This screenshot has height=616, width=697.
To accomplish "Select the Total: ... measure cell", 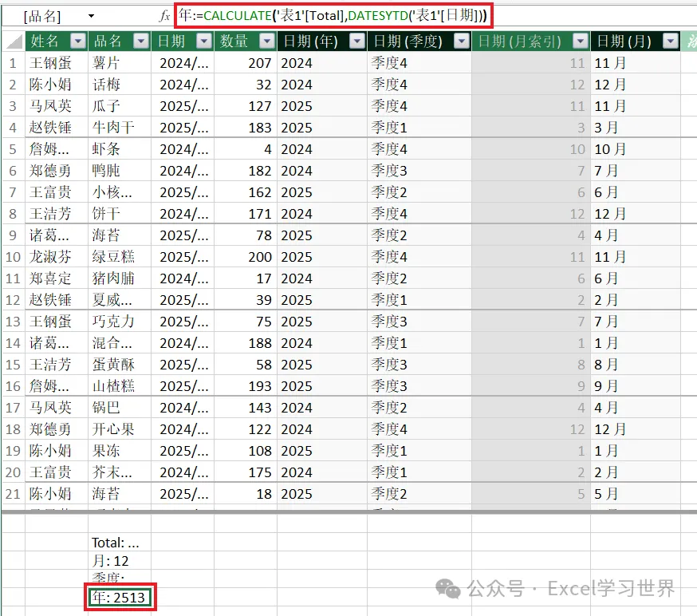I will click(x=120, y=543).
